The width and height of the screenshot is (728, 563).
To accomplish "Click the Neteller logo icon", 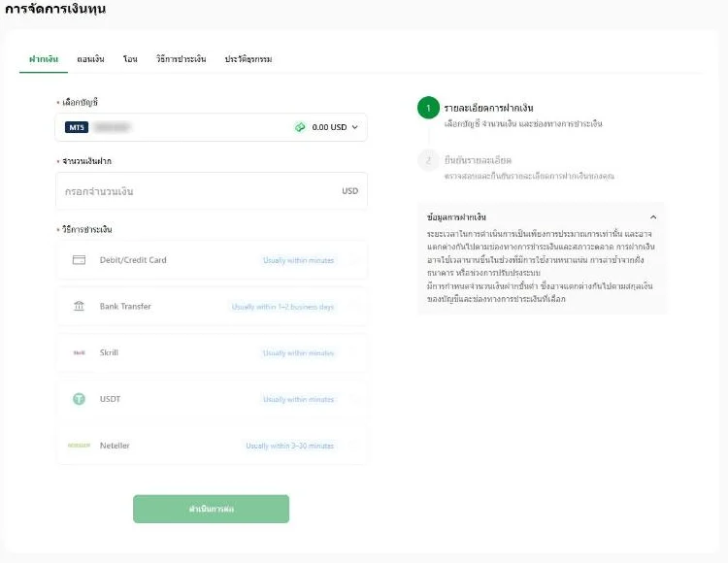I will coord(79,446).
